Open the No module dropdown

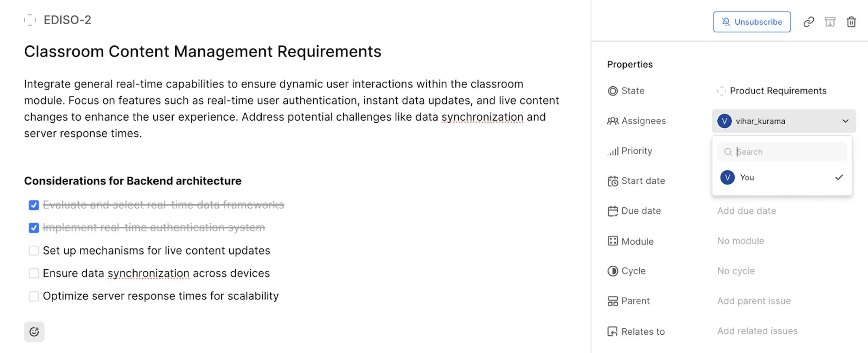(x=740, y=241)
